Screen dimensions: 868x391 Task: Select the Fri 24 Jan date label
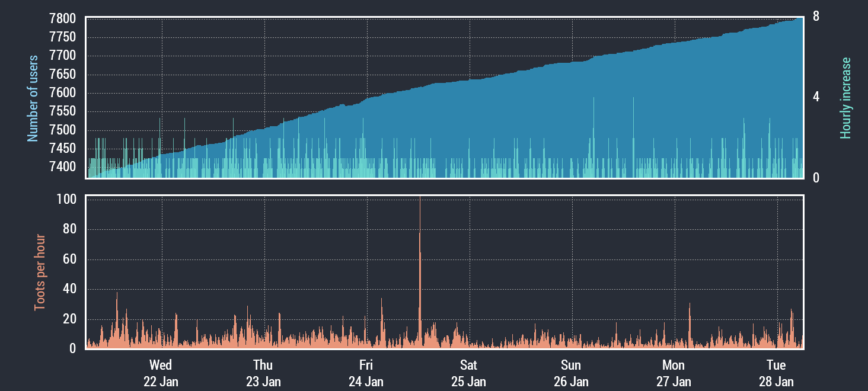click(366, 373)
